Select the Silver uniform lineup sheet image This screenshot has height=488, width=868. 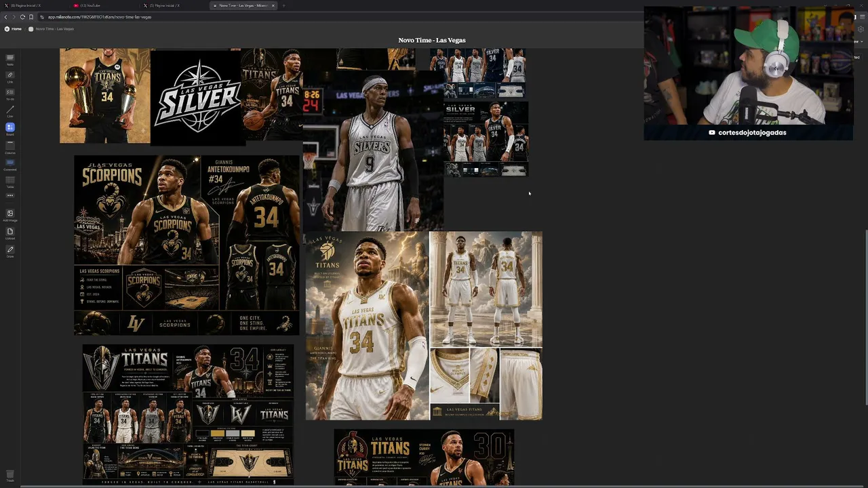[486, 139]
